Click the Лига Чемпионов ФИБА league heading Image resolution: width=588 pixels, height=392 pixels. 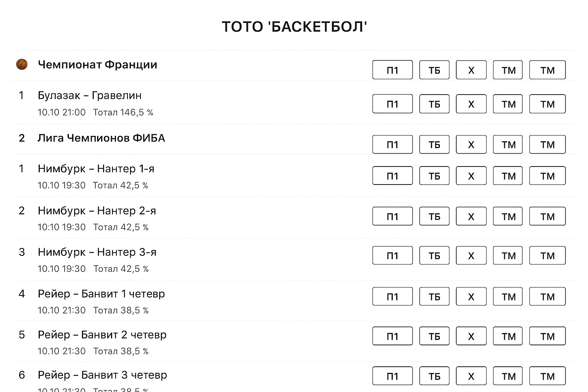tap(101, 138)
